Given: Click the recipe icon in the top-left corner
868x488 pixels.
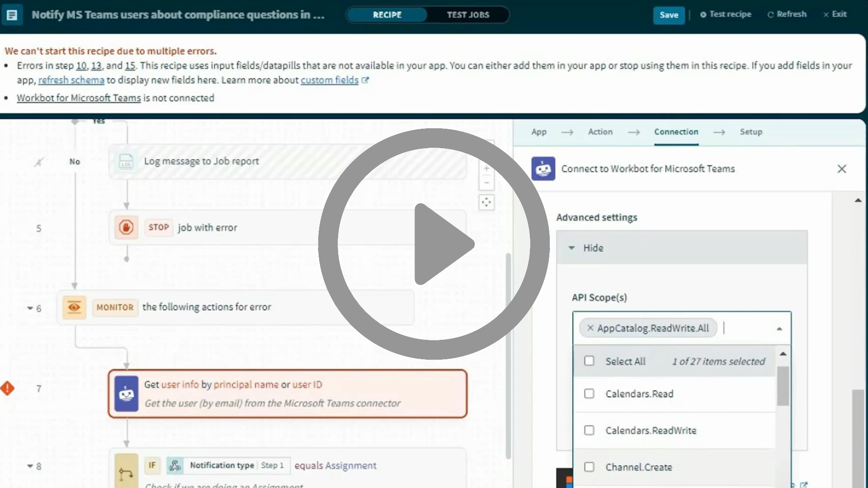Looking at the screenshot, I should pos(12,14).
